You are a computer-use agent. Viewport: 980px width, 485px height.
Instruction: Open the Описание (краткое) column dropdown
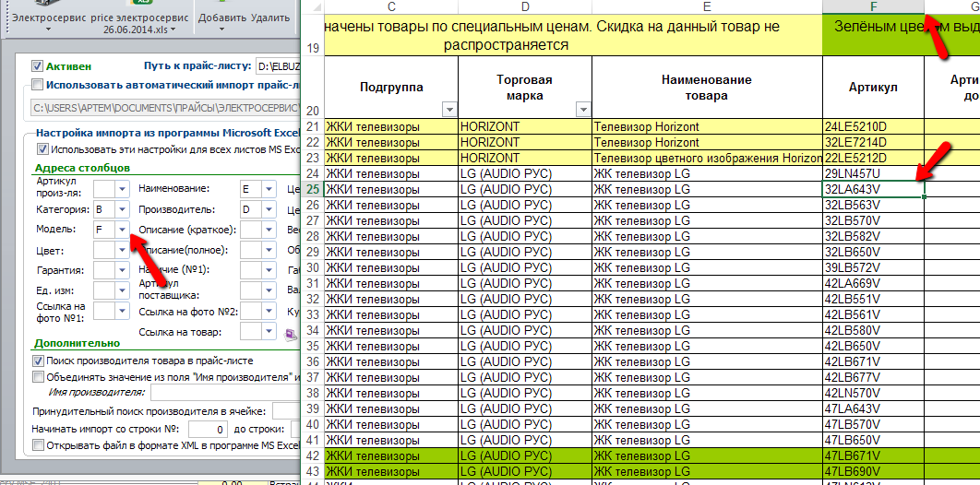[269, 230]
